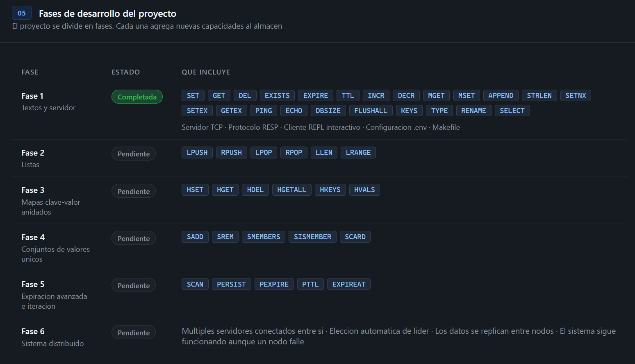Click the 'Conjuntos de valores unicos' subtitle

55,254
